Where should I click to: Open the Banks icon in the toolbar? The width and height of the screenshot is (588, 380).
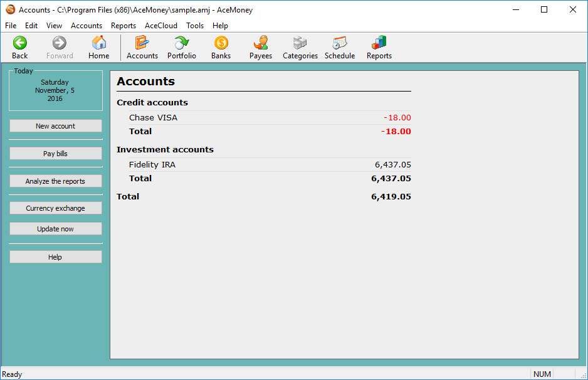(x=221, y=47)
